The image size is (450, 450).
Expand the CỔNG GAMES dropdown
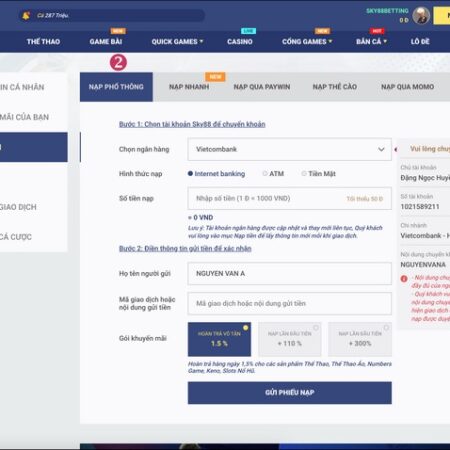(307, 42)
